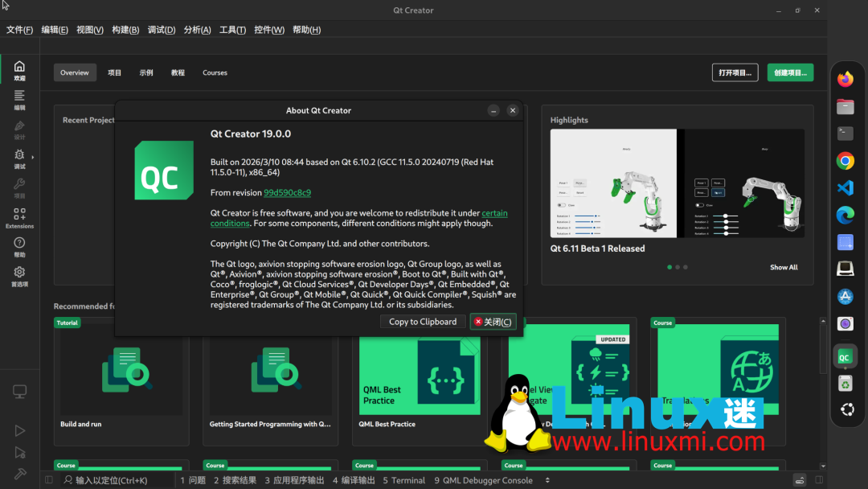Click the Start Debugging run icon
868x489 pixels.
19,453
